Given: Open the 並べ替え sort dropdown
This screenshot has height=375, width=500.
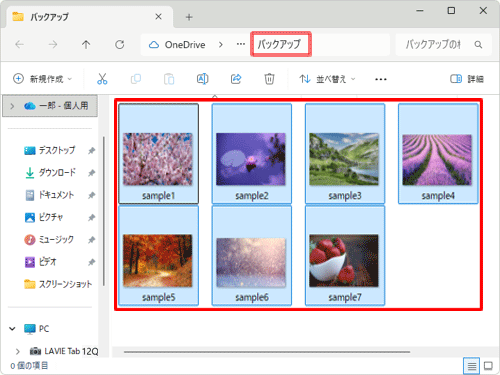Looking at the screenshot, I should click(x=327, y=79).
